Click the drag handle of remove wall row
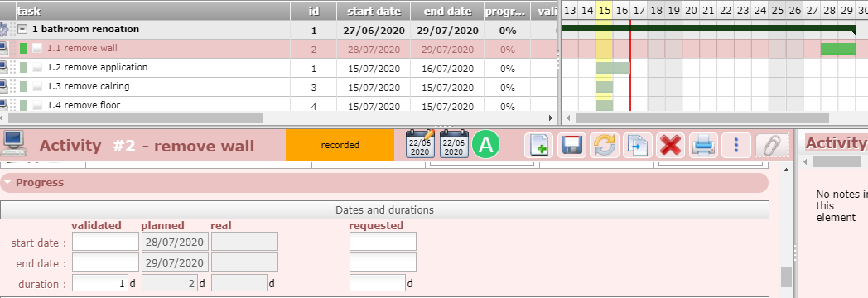The height and width of the screenshot is (298, 868). [13, 49]
